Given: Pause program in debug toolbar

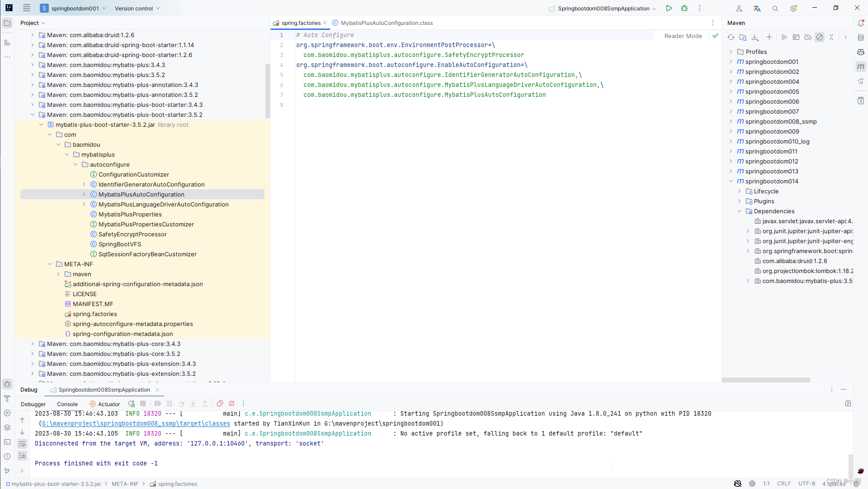Looking at the screenshot, I should [170, 403].
